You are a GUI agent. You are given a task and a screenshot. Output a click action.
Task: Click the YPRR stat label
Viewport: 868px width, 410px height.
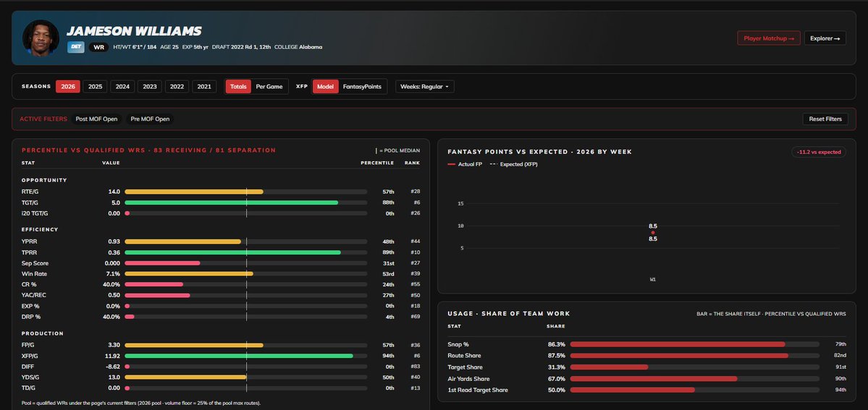30,242
